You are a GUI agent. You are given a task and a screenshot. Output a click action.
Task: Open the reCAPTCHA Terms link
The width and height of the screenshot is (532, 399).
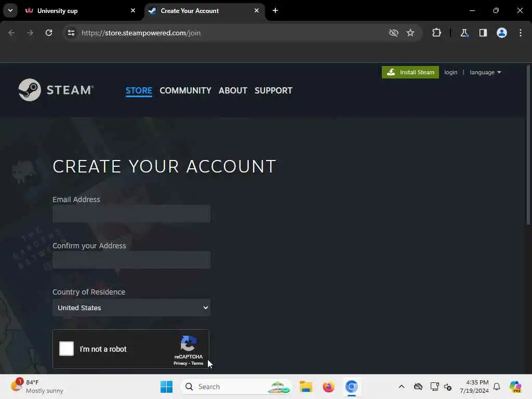(197, 363)
